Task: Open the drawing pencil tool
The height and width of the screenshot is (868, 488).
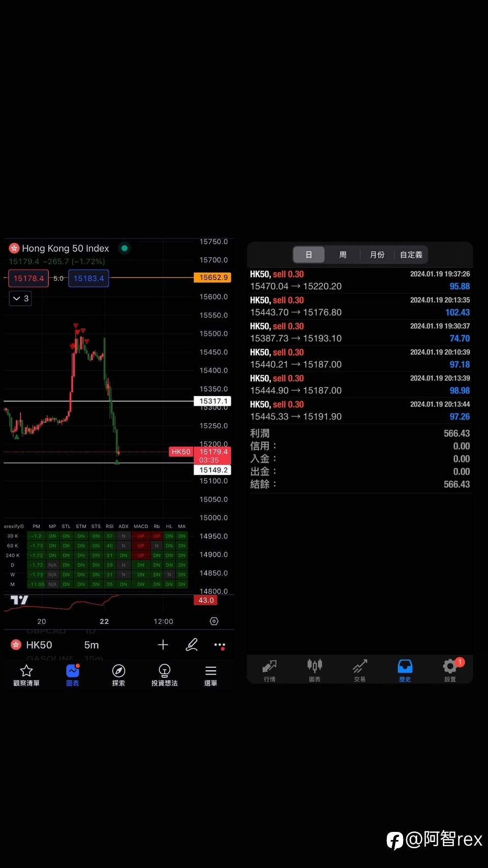Action: click(192, 645)
